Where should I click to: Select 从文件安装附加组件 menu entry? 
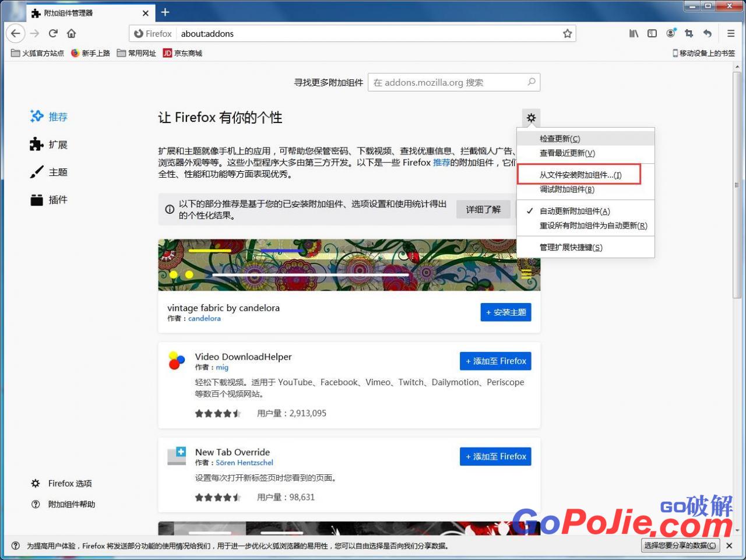(x=580, y=175)
